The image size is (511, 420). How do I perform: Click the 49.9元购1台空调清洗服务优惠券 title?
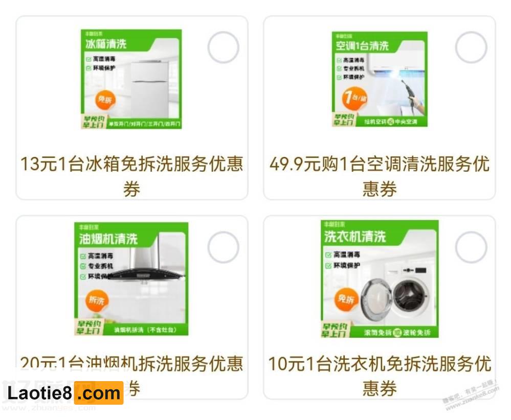coord(380,176)
